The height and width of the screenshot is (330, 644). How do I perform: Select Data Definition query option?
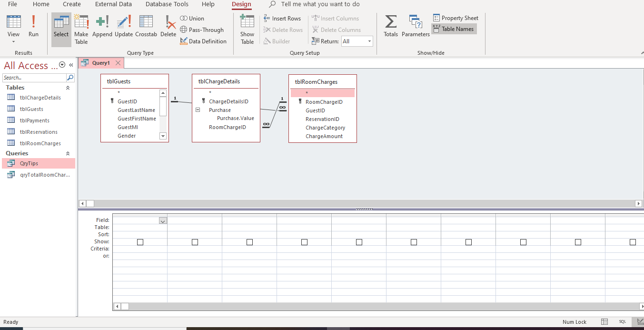pyautogui.click(x=203, y=41)
